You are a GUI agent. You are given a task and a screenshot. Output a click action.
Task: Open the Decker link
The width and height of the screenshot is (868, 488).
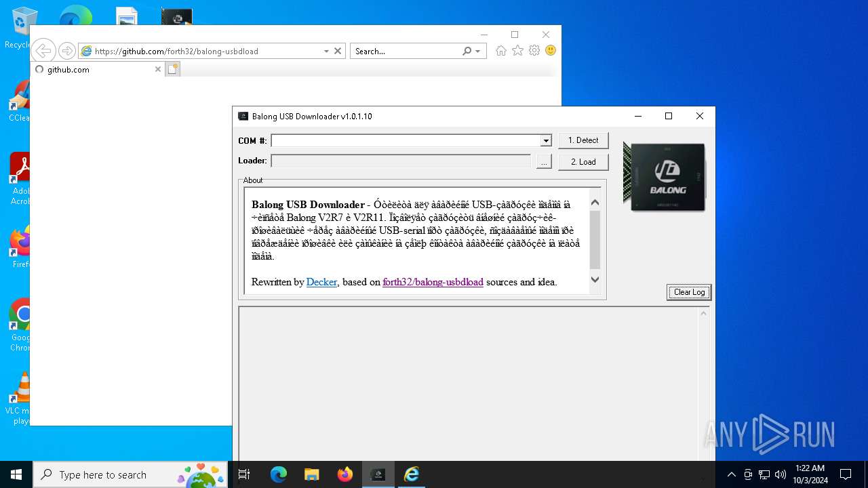(321, 282)
